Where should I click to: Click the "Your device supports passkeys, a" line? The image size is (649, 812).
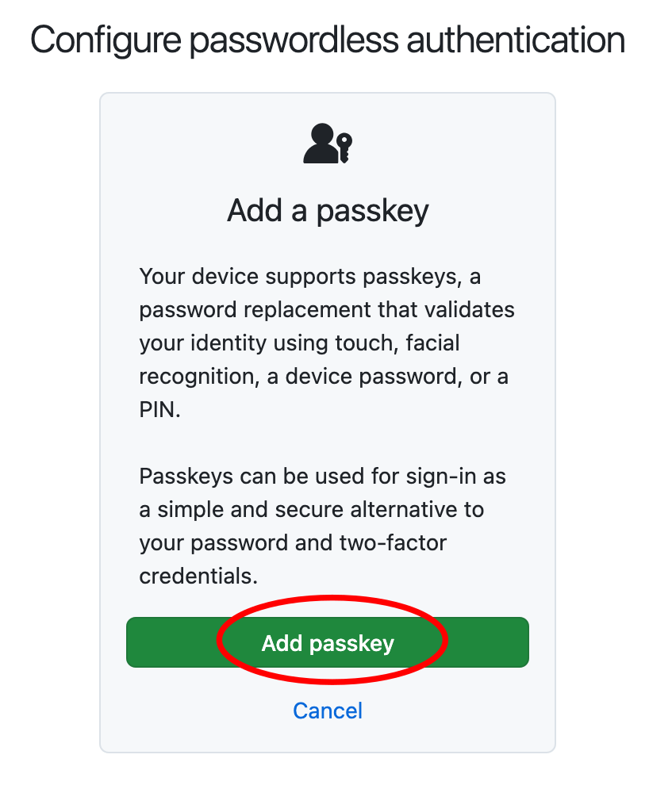(311, 277)
